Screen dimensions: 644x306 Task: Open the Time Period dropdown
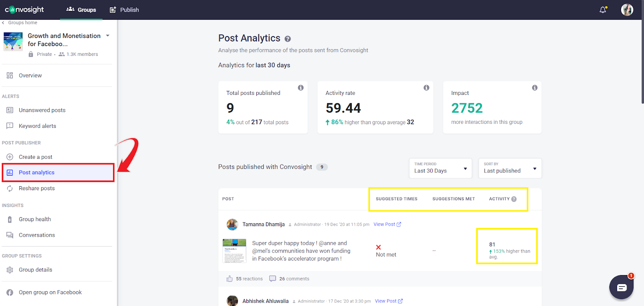(x=440, y=168)
